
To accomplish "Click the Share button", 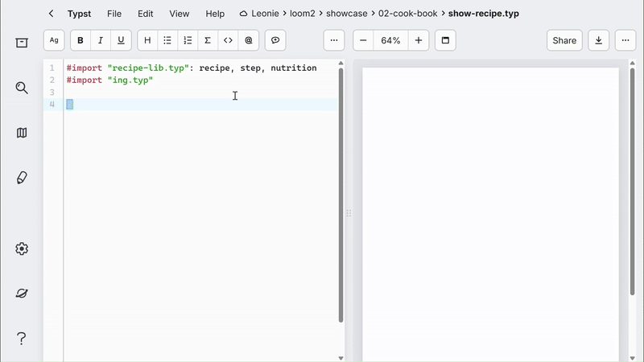I will pyautogui.click(x=564, y=40).
